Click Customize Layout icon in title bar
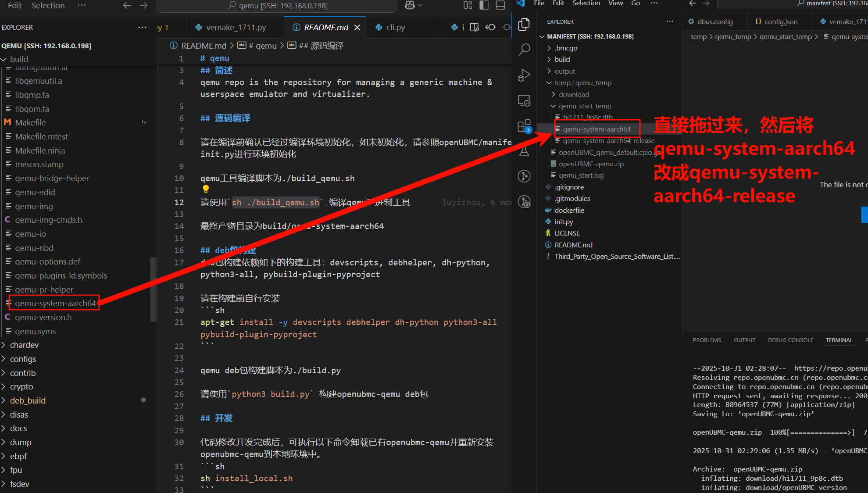The image size is (868, 493). [468, 5]
